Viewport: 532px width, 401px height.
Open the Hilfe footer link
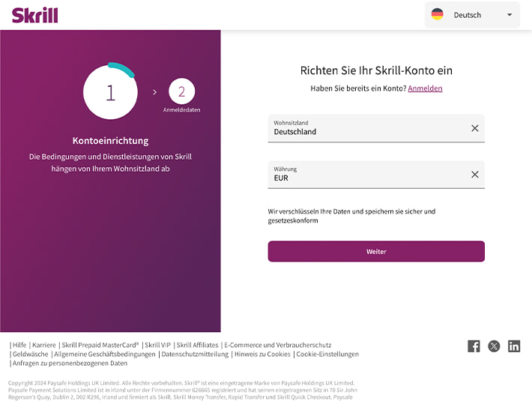tap(19, 345)
